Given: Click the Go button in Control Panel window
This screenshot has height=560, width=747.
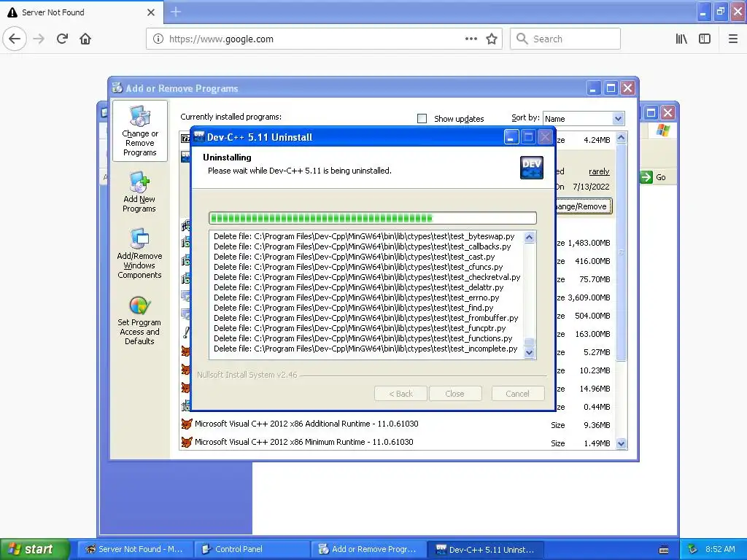Looking at the screenshot, I should [653, 177].
